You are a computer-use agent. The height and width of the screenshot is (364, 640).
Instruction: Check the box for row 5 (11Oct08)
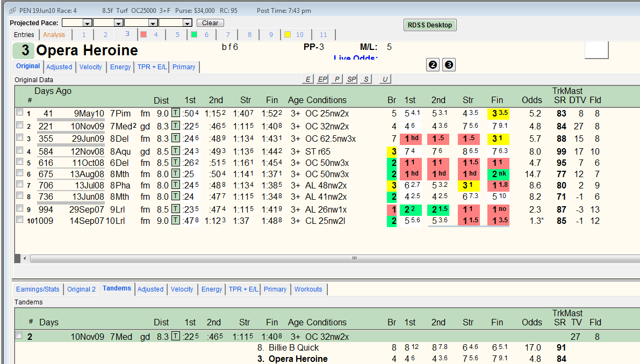[19, 162]
